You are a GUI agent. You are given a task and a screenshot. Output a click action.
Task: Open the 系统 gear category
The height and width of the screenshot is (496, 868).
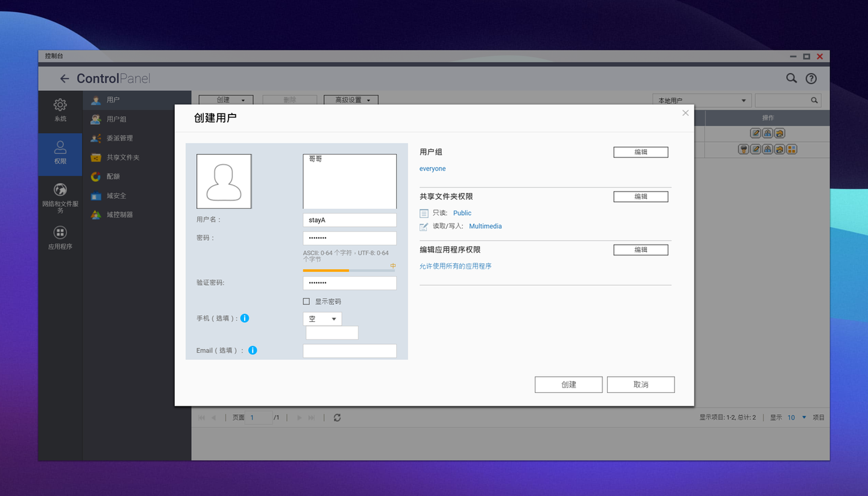click(60, 110)
